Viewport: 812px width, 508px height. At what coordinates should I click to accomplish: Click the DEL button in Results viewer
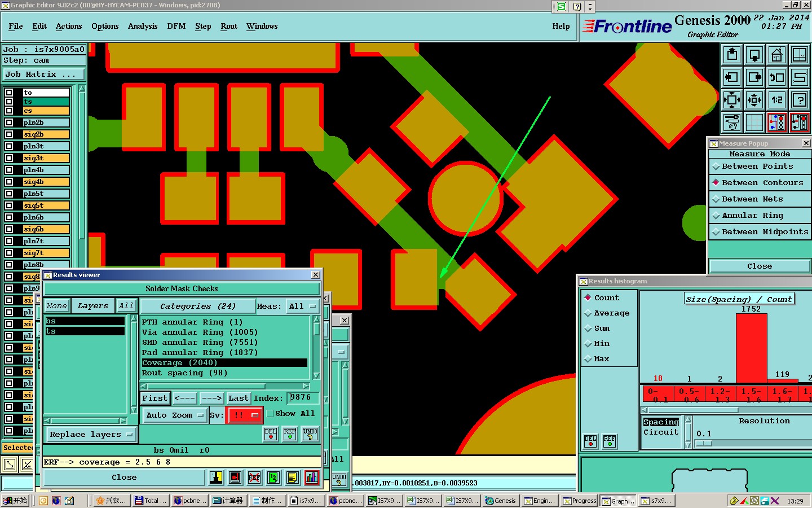click(x=271, y=433)
